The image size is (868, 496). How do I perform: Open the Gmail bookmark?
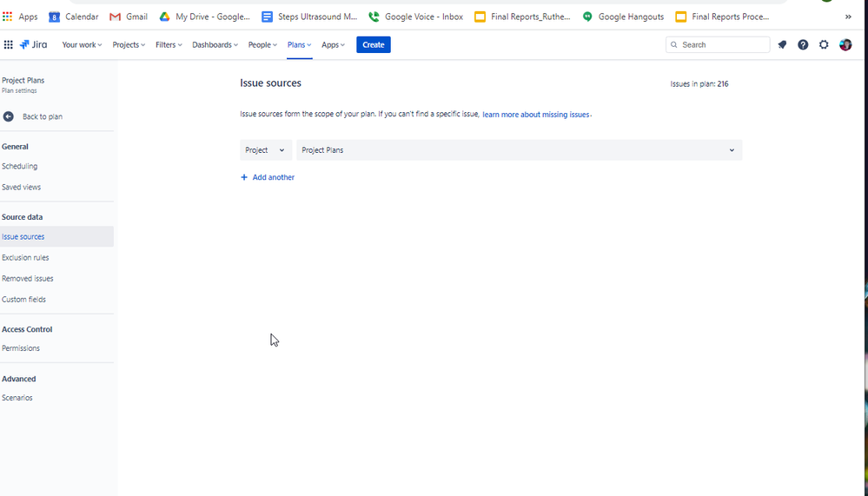pos(129,17)
